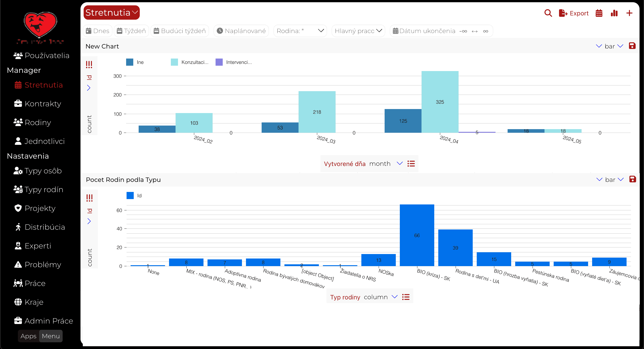644x349 pixels.
Task: Open list options beside Vytvorené dňa month
Action: [411, 164]
